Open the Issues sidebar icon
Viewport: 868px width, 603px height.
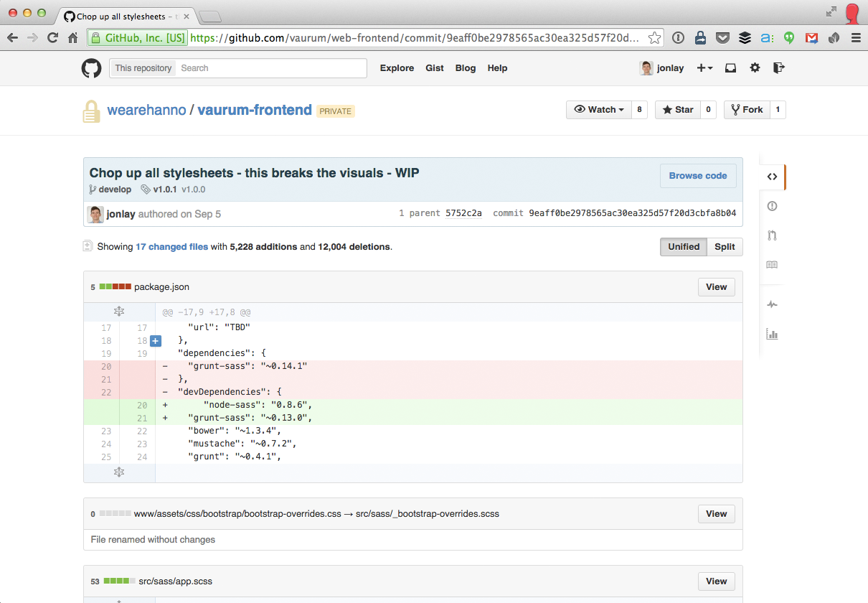pyautogui.click(x=772, y=206)
